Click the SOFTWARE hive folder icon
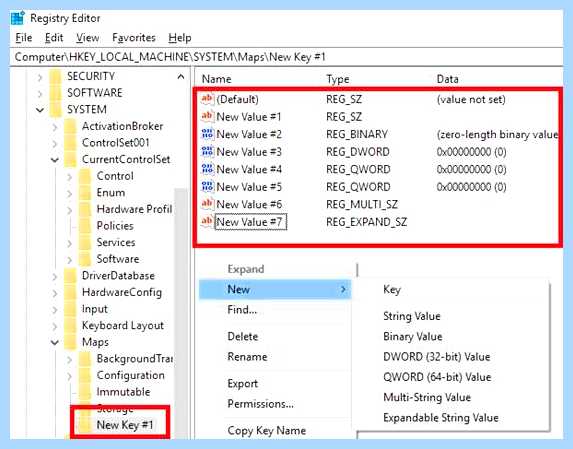Image resolution: width=573 pixels, height=449 pixels. click(56, 93)
